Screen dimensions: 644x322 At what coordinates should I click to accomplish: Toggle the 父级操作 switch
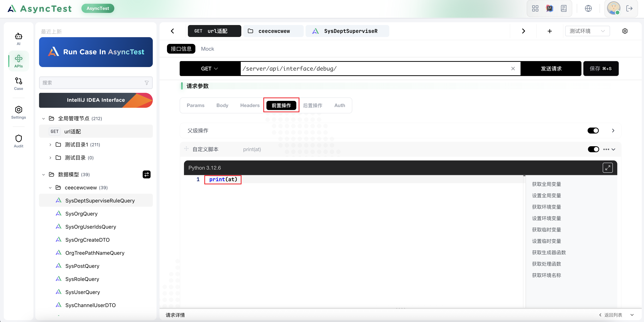593,131
